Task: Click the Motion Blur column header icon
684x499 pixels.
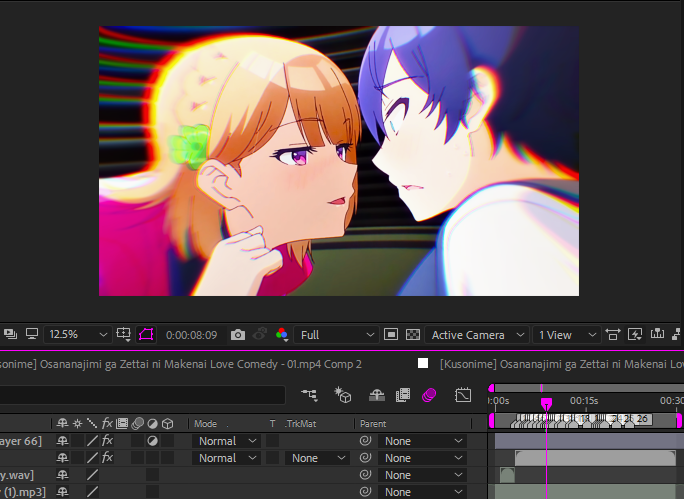Action: [x=138, y=423]
